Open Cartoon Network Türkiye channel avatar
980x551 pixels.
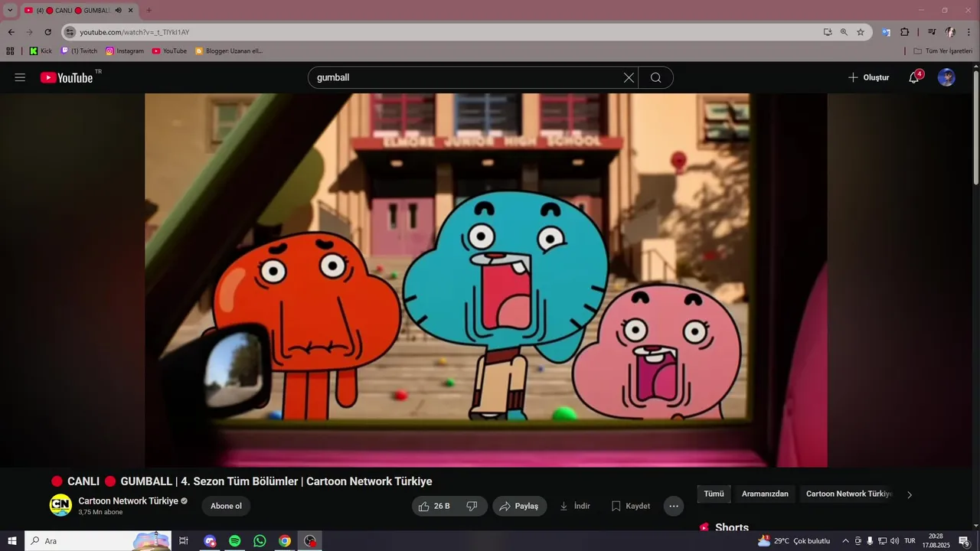point(60,505)
